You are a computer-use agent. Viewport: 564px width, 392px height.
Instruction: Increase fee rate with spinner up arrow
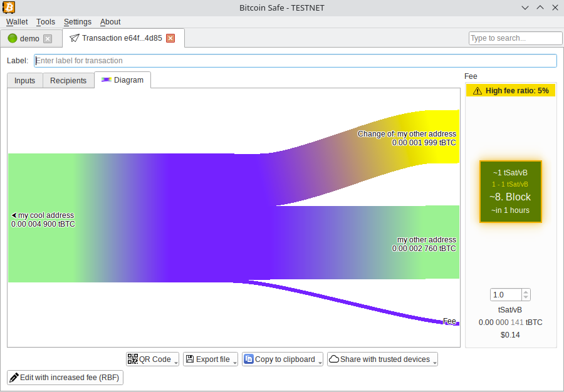coord(526,292)
